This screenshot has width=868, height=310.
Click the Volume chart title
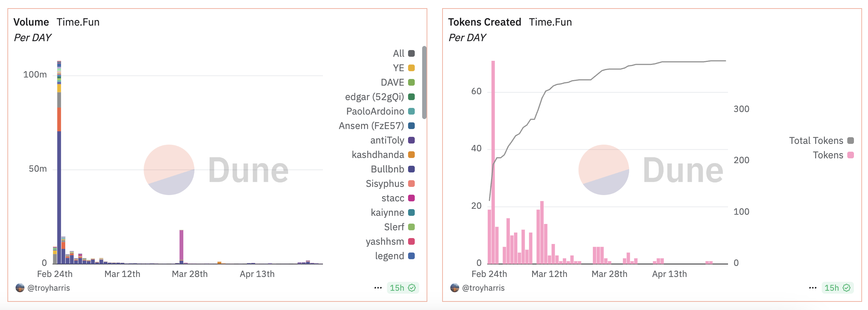(x=31, y=22)
